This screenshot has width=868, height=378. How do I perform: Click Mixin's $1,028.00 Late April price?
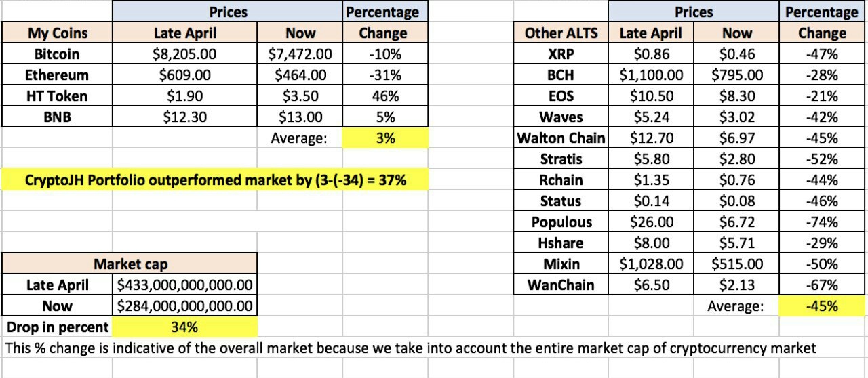click(x=651, y=264)
